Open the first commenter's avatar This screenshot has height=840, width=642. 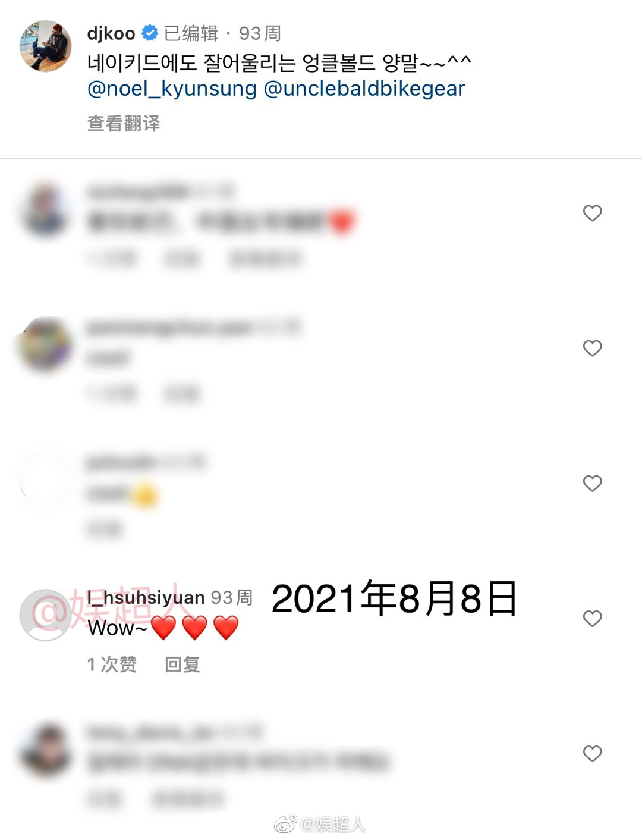pyautogui.click(x=46, y=210)
